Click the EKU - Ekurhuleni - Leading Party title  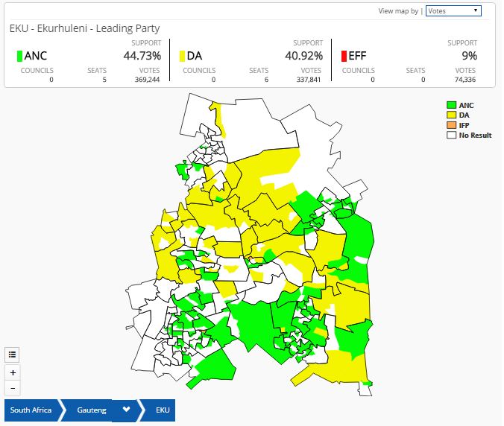pyautogui.click(x=83, y=29)
